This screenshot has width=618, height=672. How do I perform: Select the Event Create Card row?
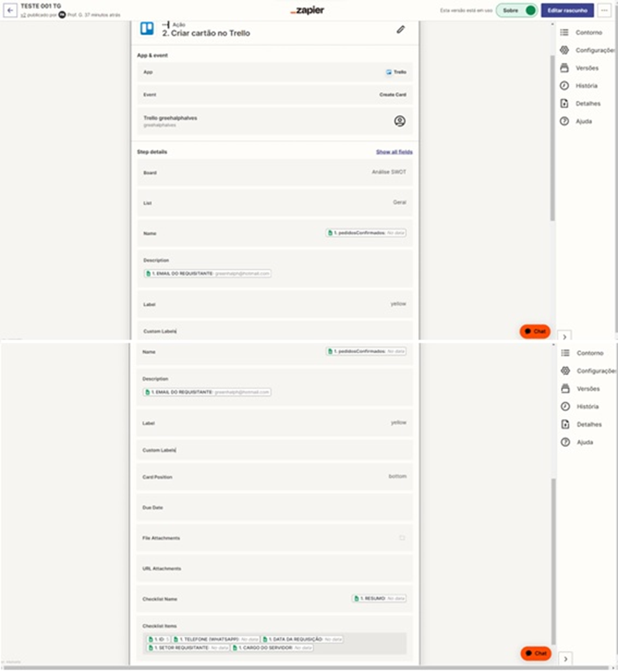pos(274,95)
